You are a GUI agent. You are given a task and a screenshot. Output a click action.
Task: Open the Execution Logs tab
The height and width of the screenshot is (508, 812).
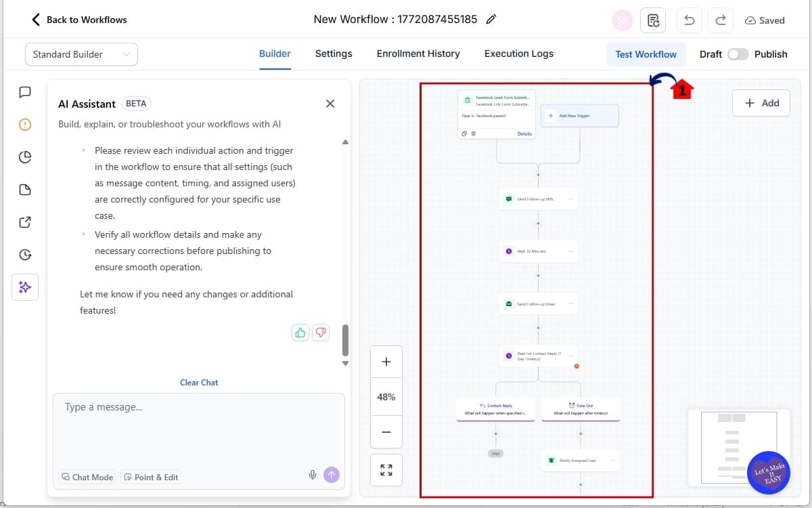[x=518, y=54]
